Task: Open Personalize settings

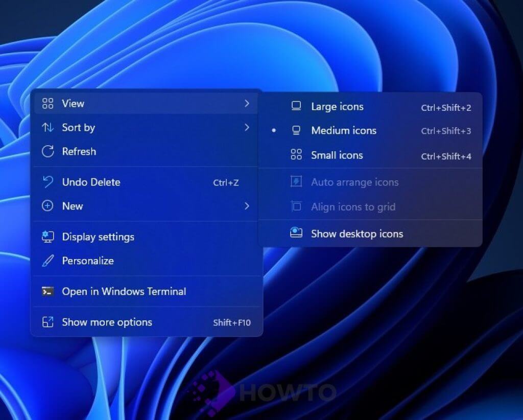Action: (146, 261)
